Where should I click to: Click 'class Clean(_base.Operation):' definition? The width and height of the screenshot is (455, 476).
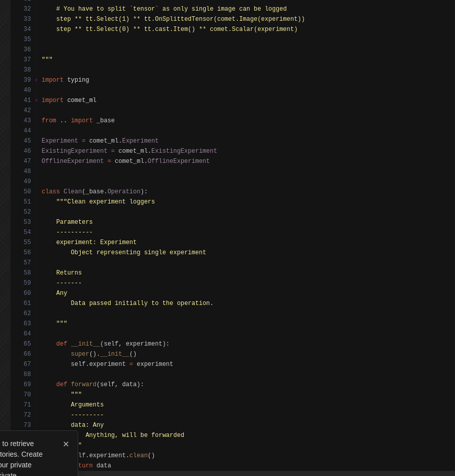(94, 191)
